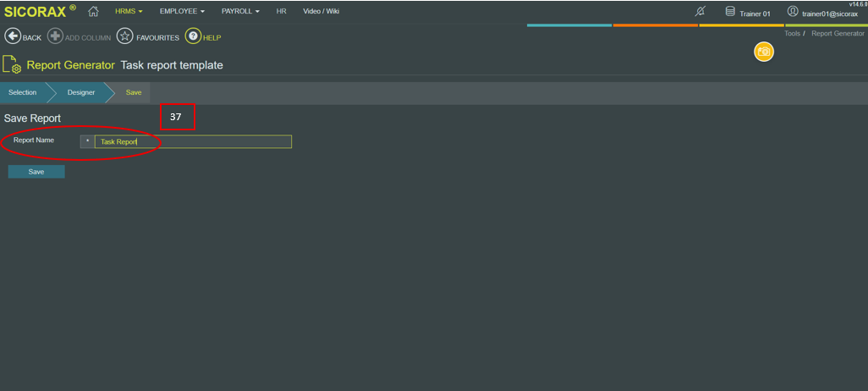The image size is (868, 391).
Task: Click the yellow camera screenshot button
Action: (764, 52)
